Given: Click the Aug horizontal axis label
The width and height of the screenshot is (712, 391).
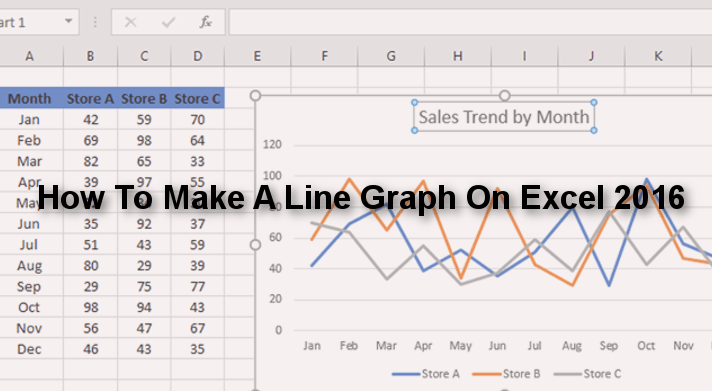Looking at the screenshot, I should [x=572, y=346].
